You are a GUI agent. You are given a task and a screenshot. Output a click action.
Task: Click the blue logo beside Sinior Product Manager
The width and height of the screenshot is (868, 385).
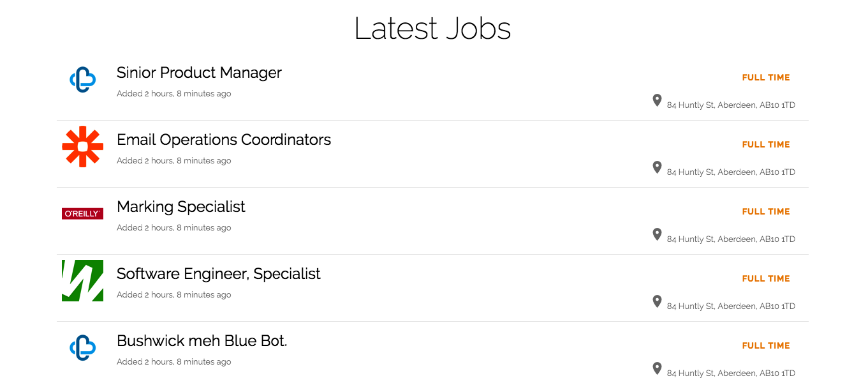(x=82, y=80)
